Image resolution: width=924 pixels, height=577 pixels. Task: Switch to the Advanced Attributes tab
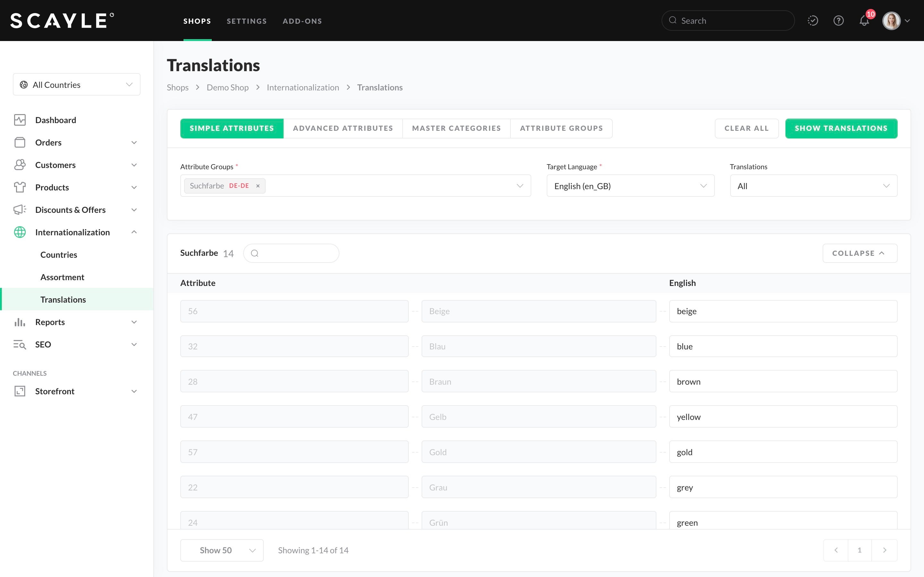point(343,128)
